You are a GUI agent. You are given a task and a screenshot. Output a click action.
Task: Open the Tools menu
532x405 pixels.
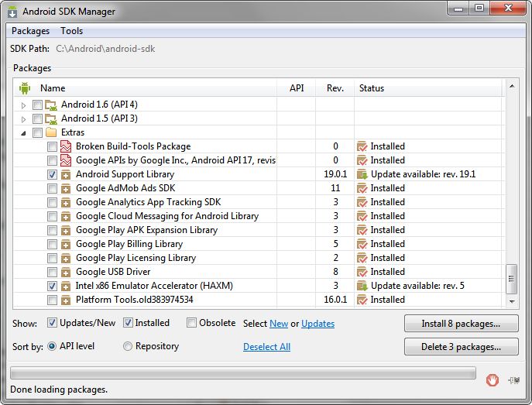[x=71, y=31]
